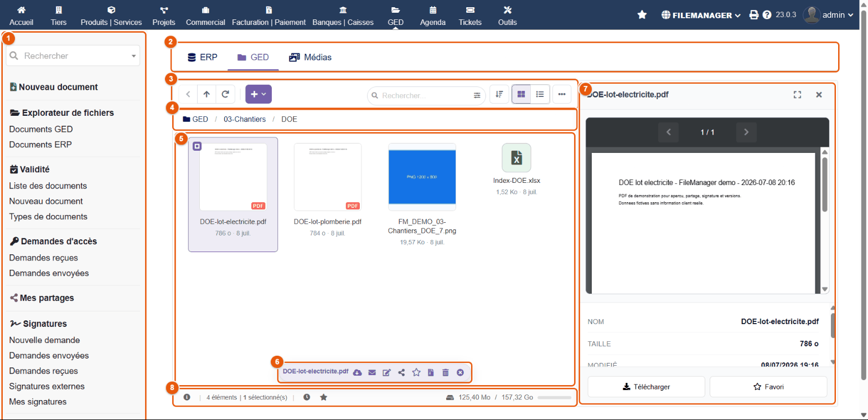Show recent files clock icon in status bar
Screen dimensions: 868x420
pos(307,397)
